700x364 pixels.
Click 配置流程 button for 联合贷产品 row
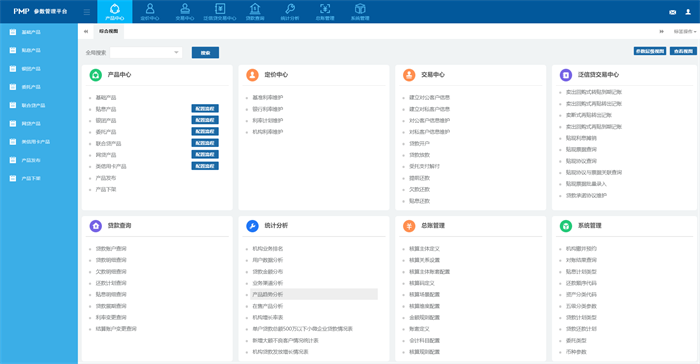point(205,143)
